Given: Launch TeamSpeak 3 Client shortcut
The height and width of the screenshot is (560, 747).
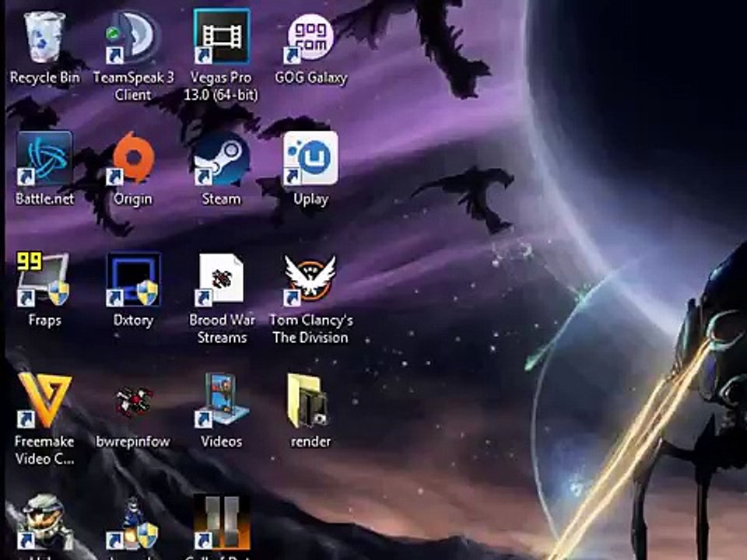Looking at the screenshot, I should pos(133,38).
